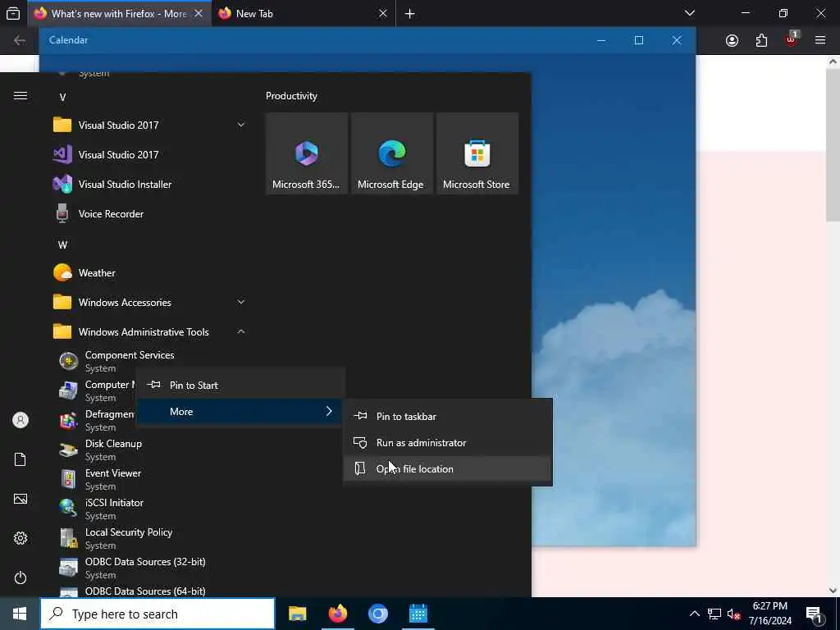Screen dimensions: 840x630
Task: Close the New Tab tab
Action: tap(382, 14)
